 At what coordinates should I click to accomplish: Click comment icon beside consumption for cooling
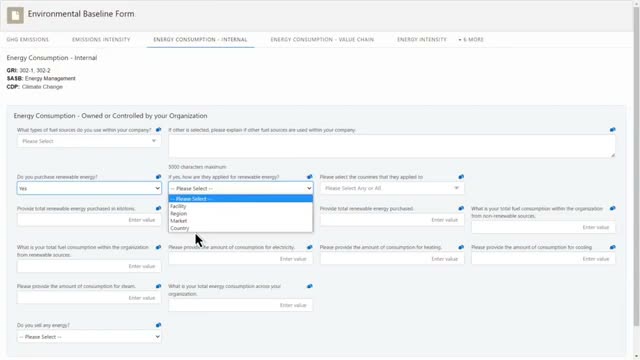pos(612,247)
